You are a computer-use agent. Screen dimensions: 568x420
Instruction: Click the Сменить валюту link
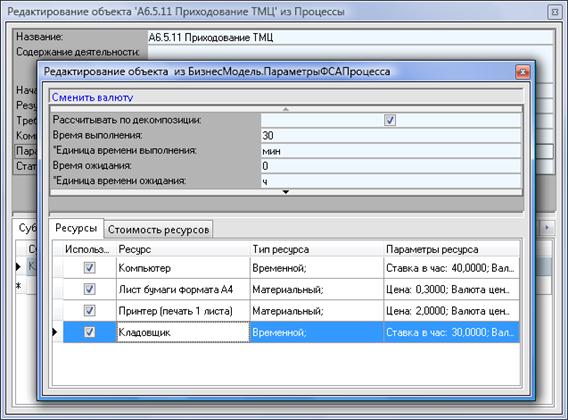[92, 97]
